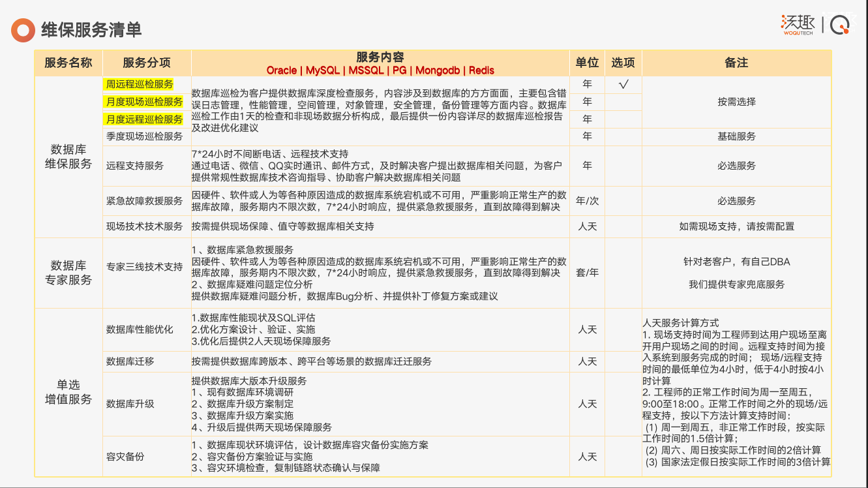
Task: Click the 人天 unit in 容灾备份 row
Action: click(x=587, y=457)
